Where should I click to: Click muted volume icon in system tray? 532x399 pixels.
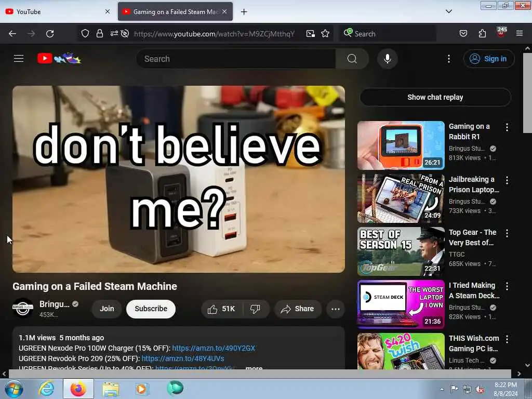point(480,390)
